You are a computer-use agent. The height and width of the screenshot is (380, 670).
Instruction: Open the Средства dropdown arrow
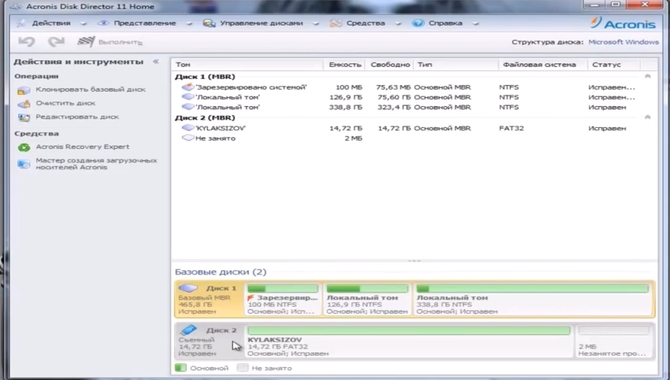pos(398,24)
